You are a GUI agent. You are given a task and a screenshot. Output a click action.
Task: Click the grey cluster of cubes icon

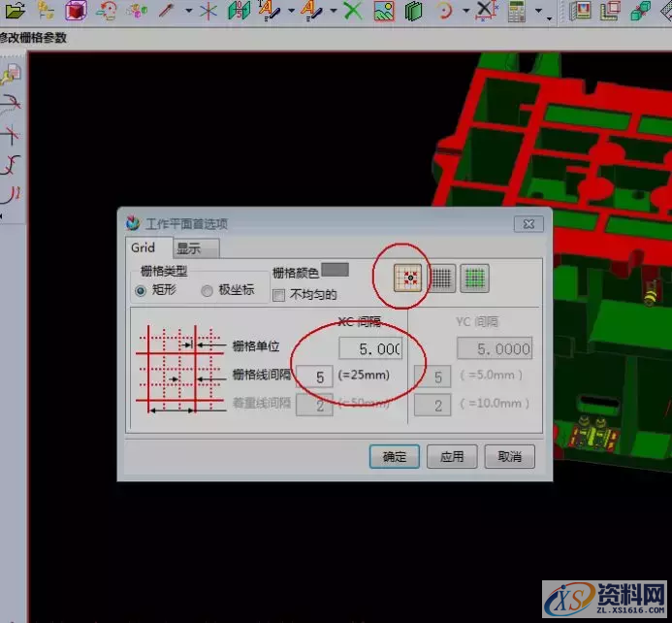tap(137, 11)
